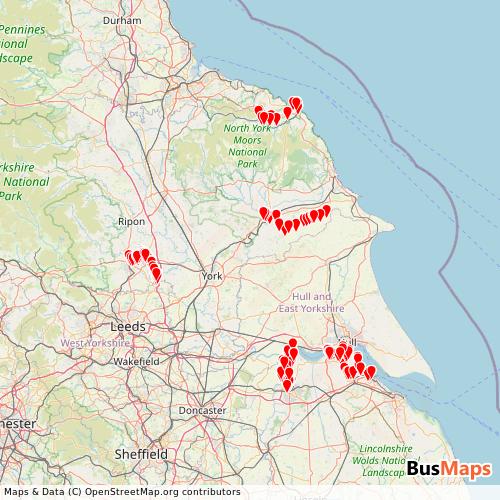Image resolution: width=500 pixels, height=500 pixels.
Task: Select the rightmost red pin in Malton–Scarborough row
Action: click(x=326, y=211)
